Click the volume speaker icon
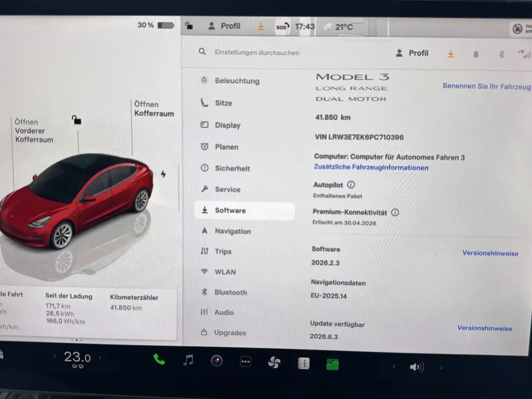Viewport: 532px width, 399px height. click(416, 367)
